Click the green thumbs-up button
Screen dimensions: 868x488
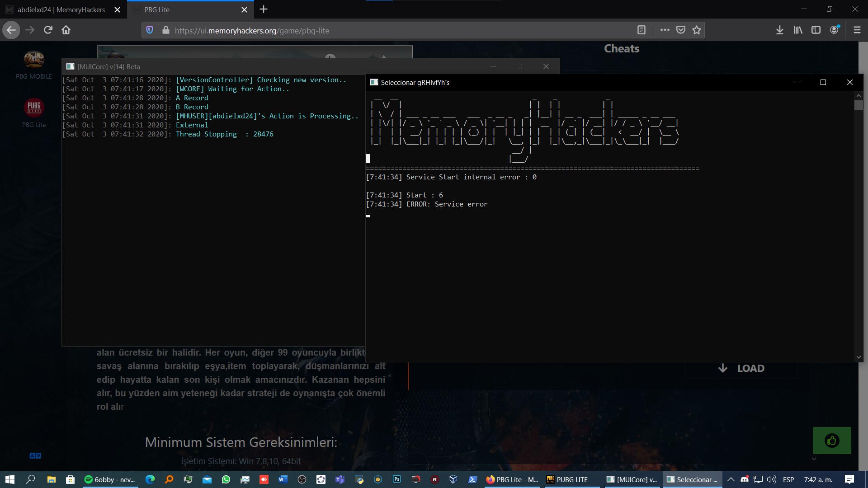point(832,441)
